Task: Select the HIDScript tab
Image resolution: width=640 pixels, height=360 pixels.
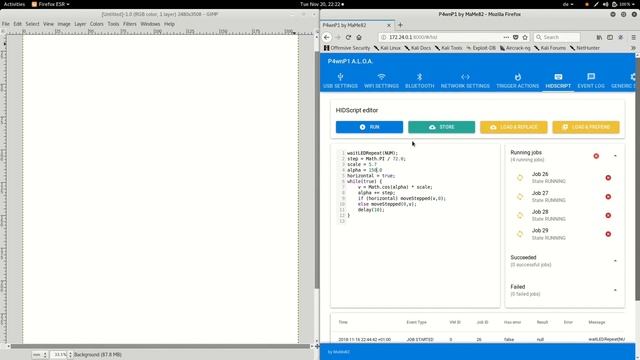Action: click(558, 81)
